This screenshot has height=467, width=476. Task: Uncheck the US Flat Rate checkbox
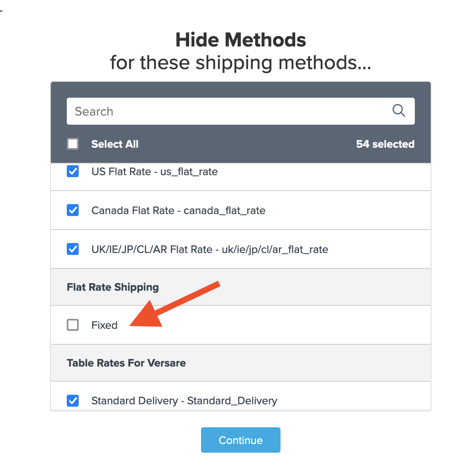coord(73,172)
